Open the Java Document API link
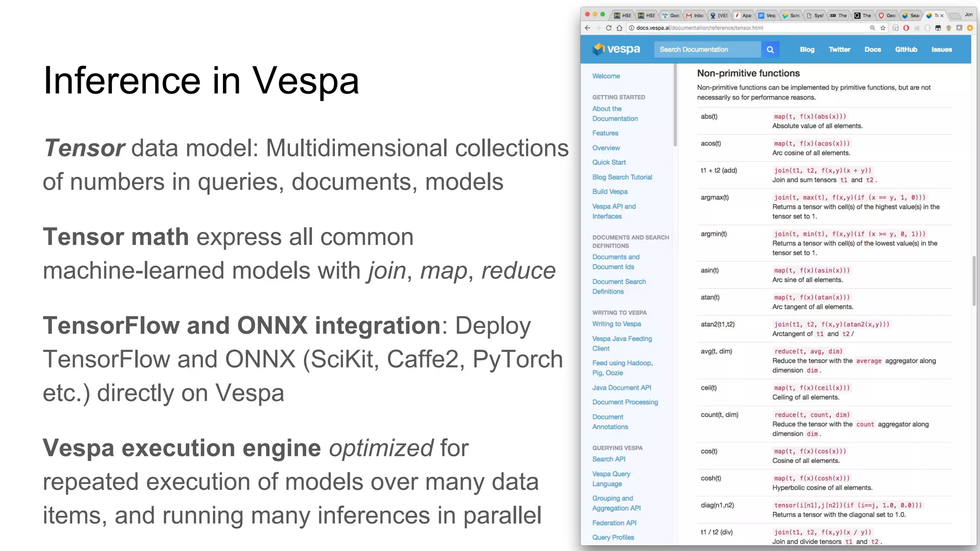 pyautogui.click(x=622, y=387)
